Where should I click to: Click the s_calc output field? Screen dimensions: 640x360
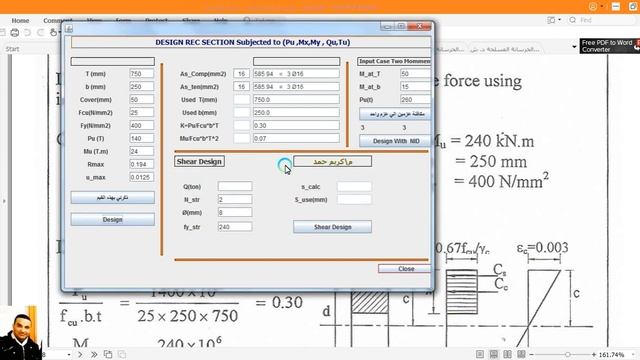point(354,187)
